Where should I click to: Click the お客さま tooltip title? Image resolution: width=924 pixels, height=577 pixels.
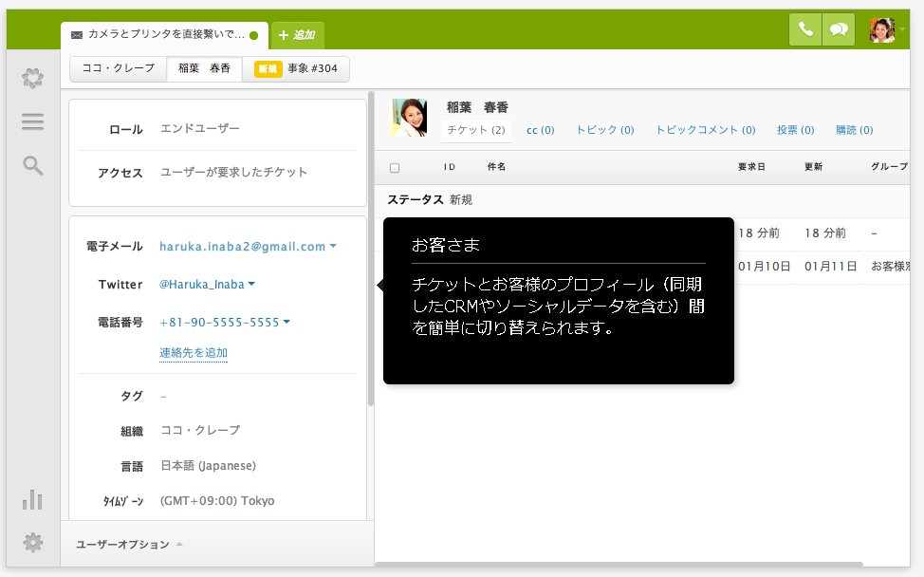[x=446, y=245]
